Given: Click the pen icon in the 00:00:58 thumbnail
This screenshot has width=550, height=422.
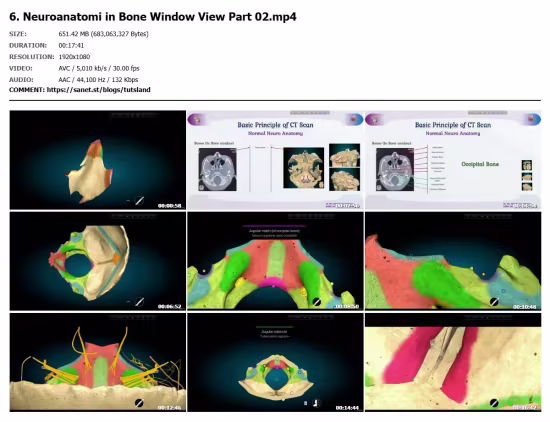Looking at the screenshot, I should click(x=139, y=201).
